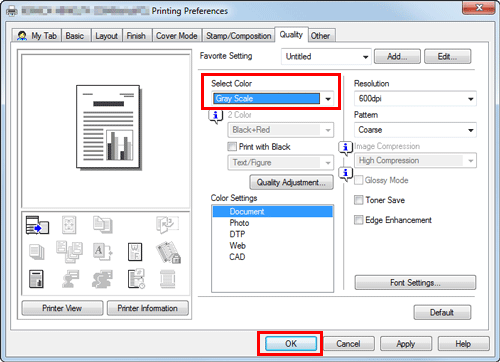Click the Default button

pyautogui.click(x=442, y=312)
